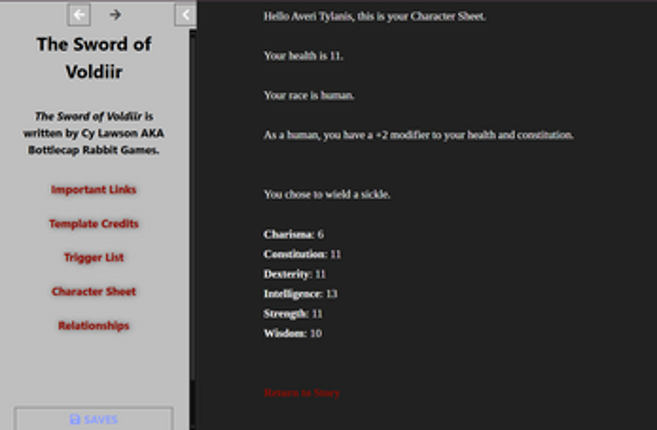
Task: Collapse the sidebar with the chevron toggle
Action: point(184,14)
